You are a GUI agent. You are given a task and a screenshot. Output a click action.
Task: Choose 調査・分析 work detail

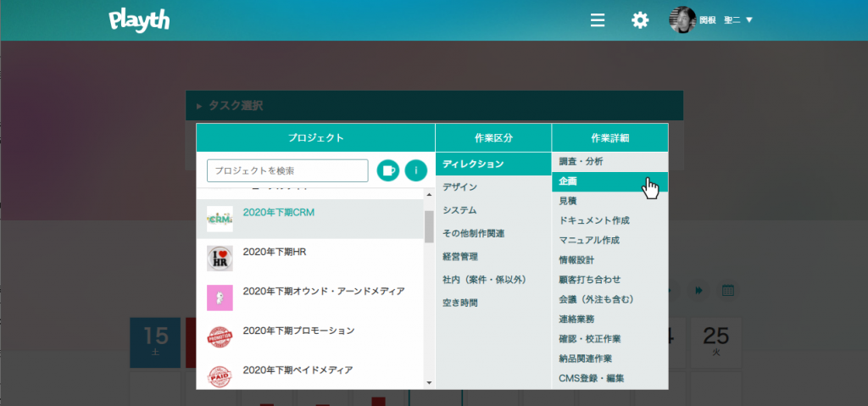pos(609,162)
